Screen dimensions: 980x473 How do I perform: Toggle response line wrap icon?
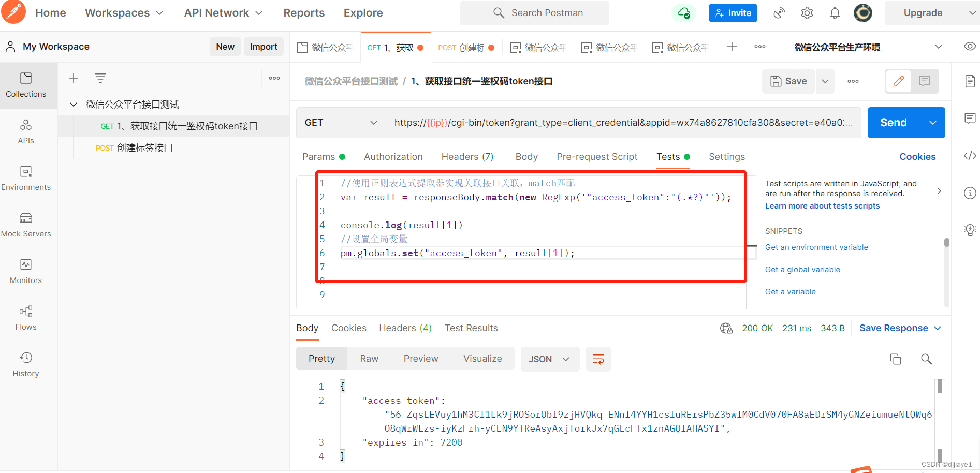598,359
